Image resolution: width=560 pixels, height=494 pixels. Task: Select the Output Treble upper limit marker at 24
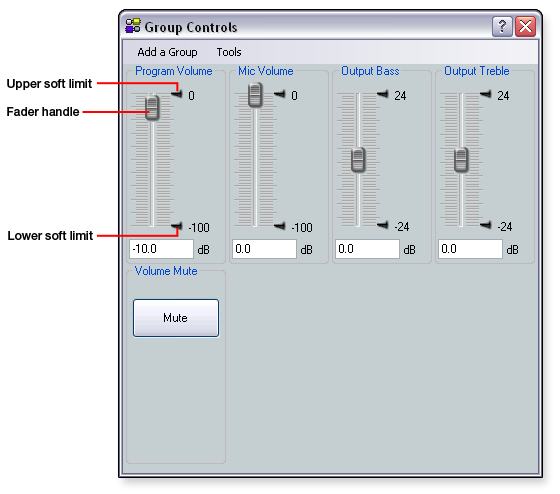(485, 94)
